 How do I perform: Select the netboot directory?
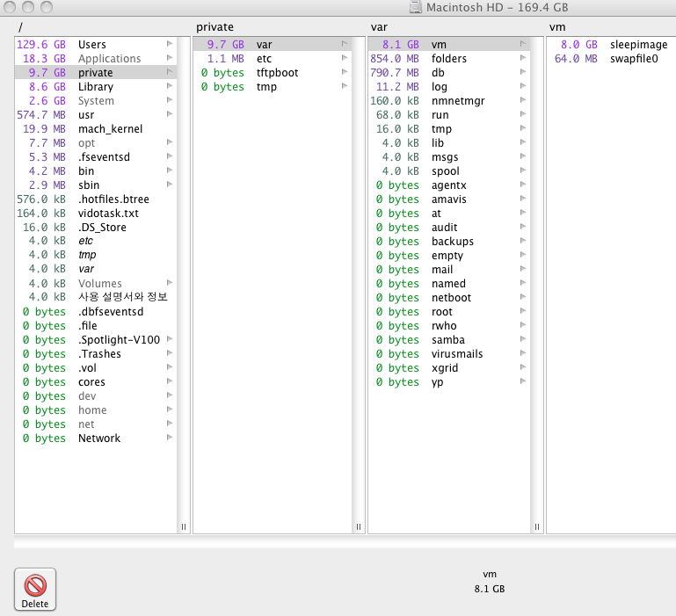tap(449, 297)
